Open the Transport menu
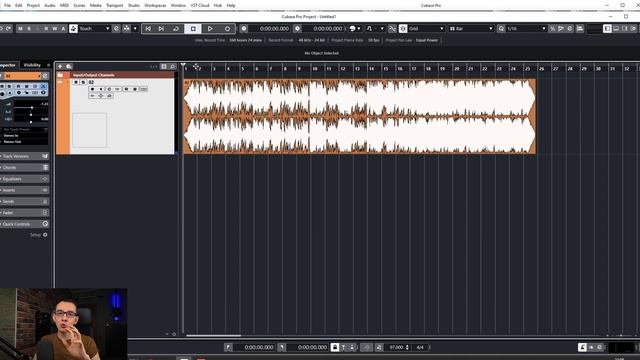 tap(114, 5)
